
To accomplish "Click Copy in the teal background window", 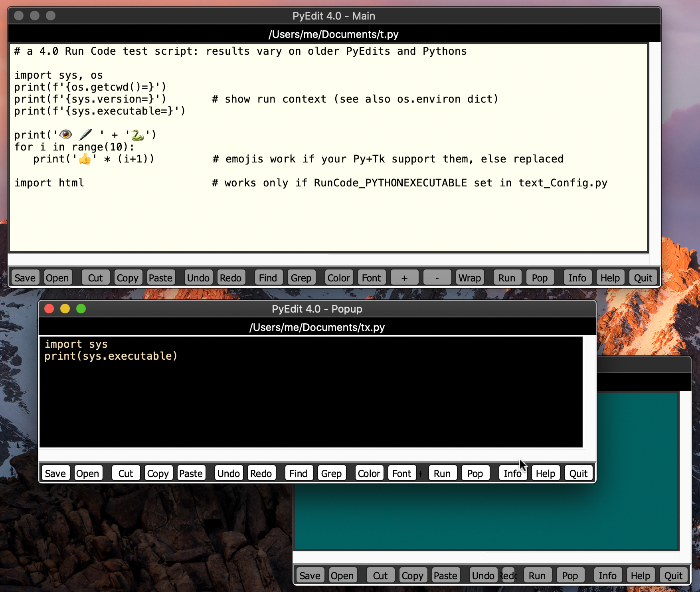I will 413,575.
